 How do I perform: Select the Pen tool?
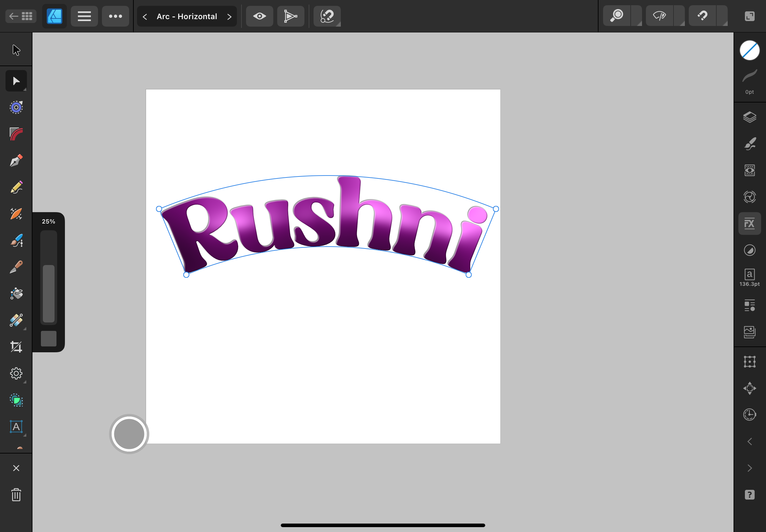coord(16,161)
